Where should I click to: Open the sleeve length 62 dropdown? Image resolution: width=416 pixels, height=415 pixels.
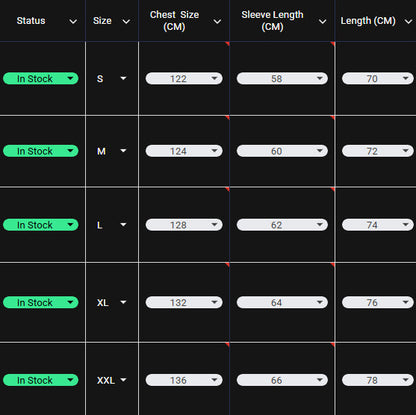(282, 225)
